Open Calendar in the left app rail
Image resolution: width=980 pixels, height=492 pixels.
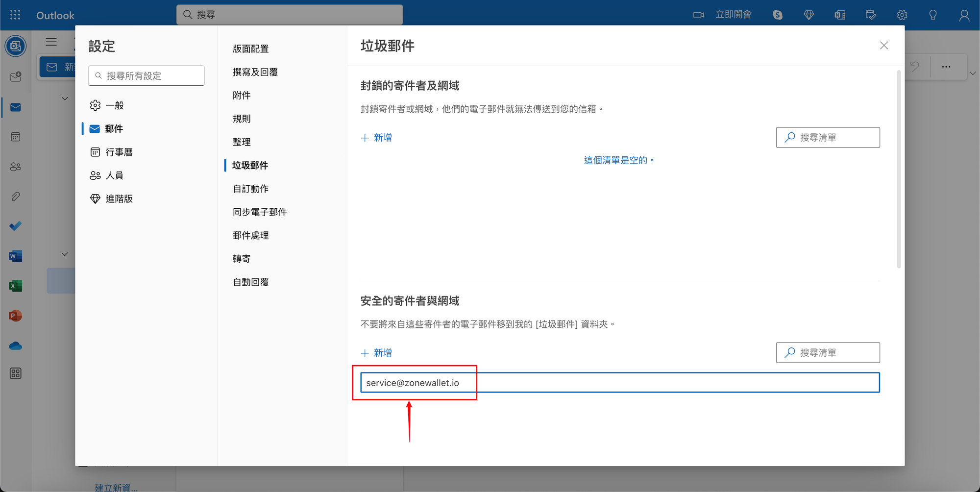[x=16, y=137]
